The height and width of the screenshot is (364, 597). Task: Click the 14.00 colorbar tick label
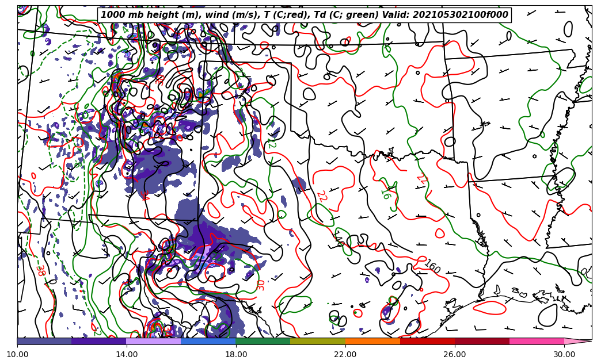click(x=127, y=354)
